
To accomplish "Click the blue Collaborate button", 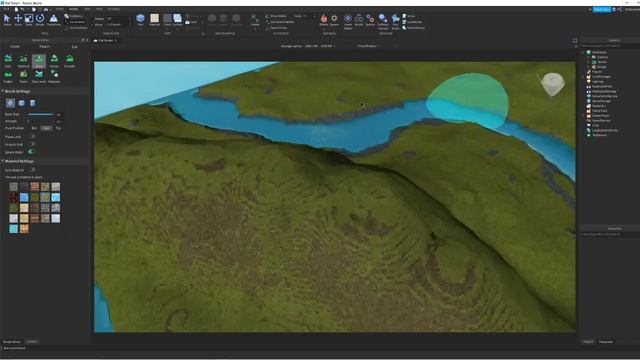I will click(602, 9).
